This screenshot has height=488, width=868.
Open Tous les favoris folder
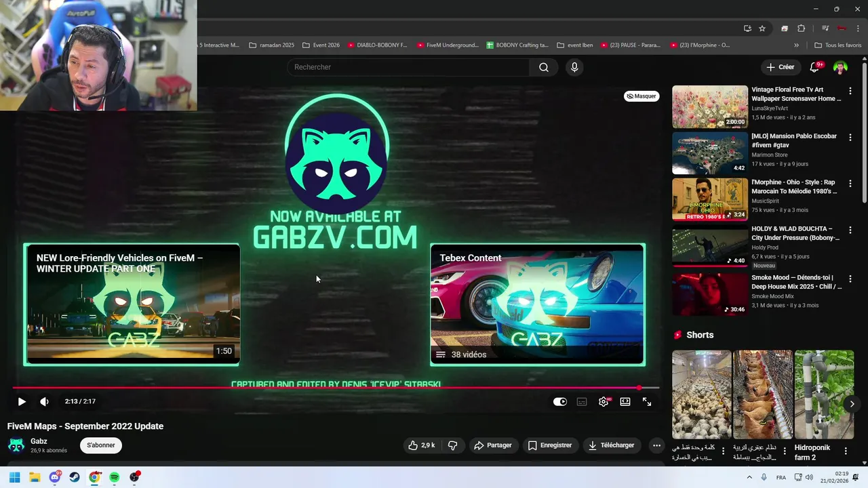pyautogui.click(x=837, y=45)
